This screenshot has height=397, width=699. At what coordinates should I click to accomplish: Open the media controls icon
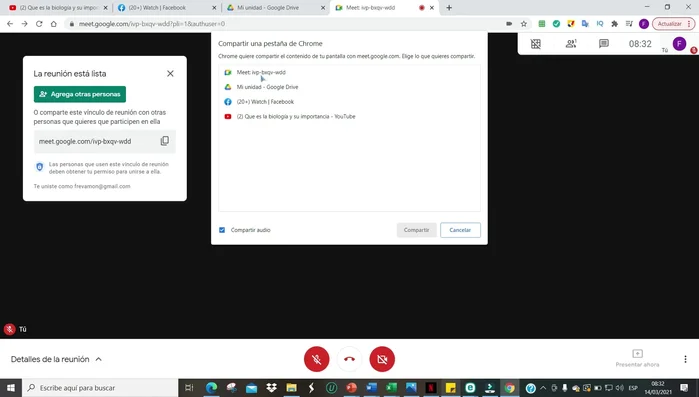(x=629, y=24)
